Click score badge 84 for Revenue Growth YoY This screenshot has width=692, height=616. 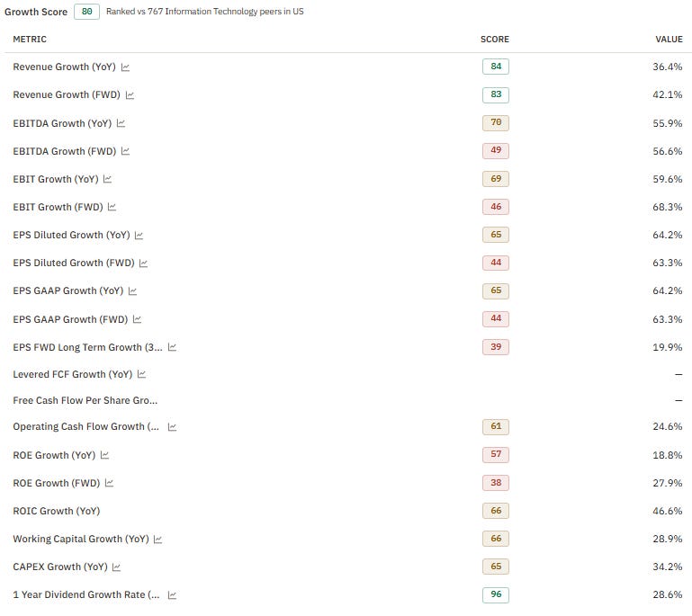click(x=496, y=67)
